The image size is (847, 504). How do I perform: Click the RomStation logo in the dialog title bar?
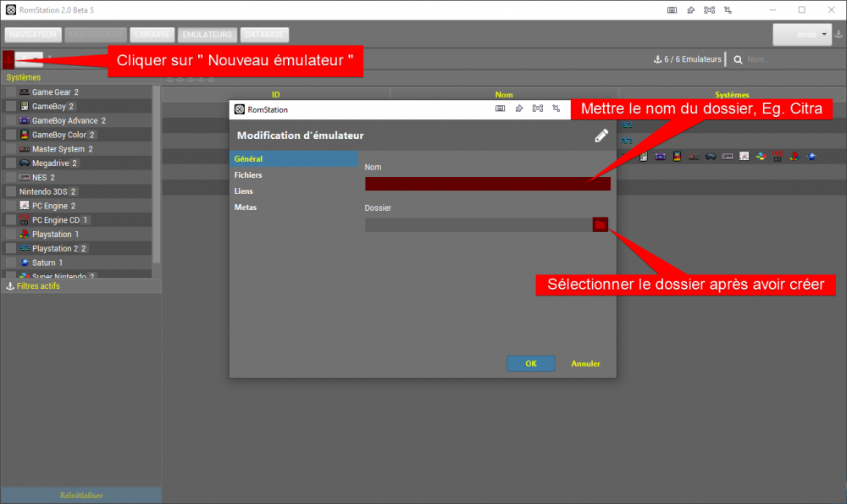[x=240, y=109]
